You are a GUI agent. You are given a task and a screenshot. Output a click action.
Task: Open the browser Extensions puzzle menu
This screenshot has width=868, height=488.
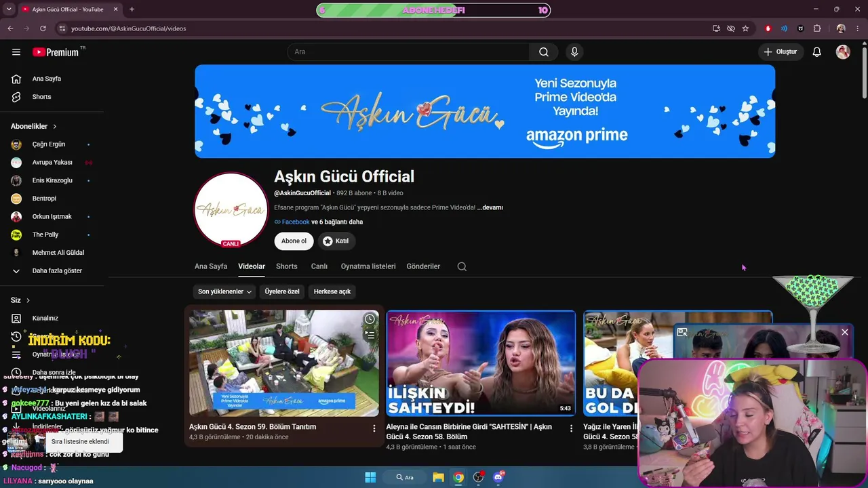817,28
